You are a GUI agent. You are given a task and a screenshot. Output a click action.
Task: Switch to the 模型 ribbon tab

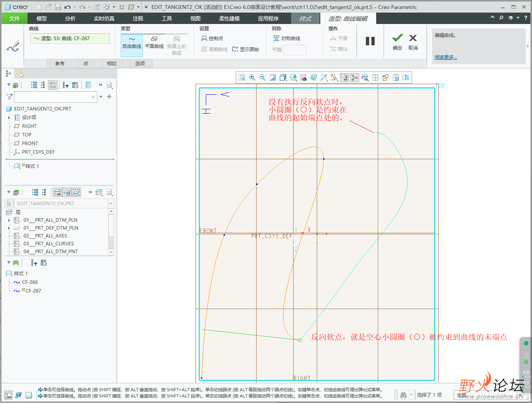(x=41, y=18)
